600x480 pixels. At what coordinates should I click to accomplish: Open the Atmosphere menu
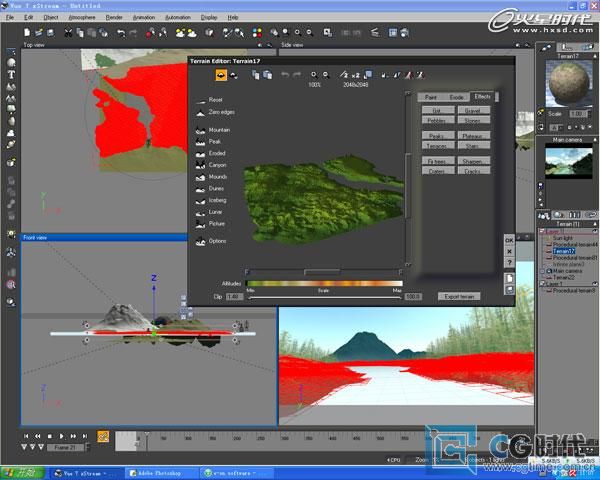click(x=82, y=17)
